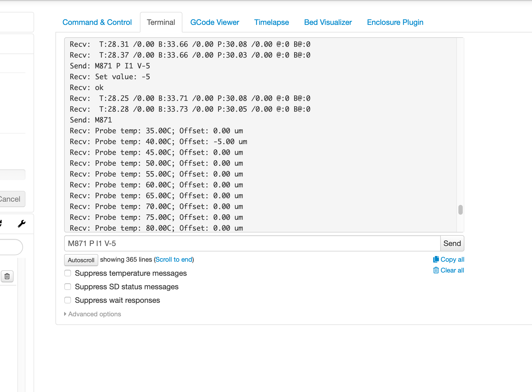Image resolution: width=532 pixels, height=392 pixels.
Task: Switch to the Bed Visualizer tab
Action: click(328, 22)
